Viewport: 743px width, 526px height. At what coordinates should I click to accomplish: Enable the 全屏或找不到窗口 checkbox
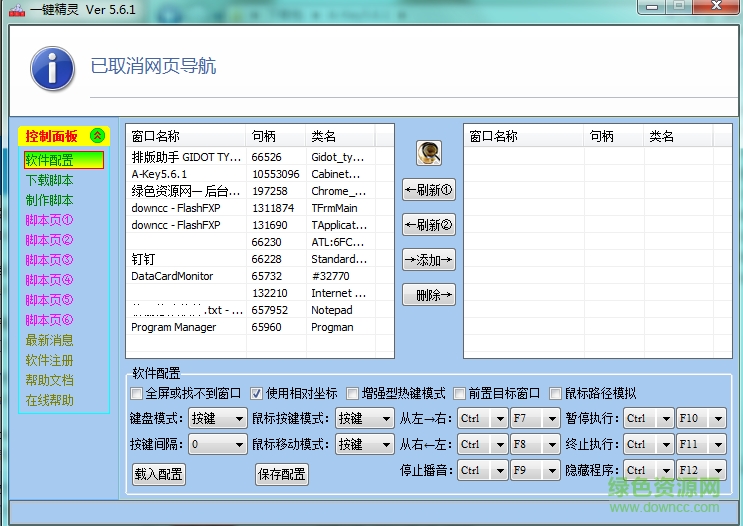[x=138, y=394]
